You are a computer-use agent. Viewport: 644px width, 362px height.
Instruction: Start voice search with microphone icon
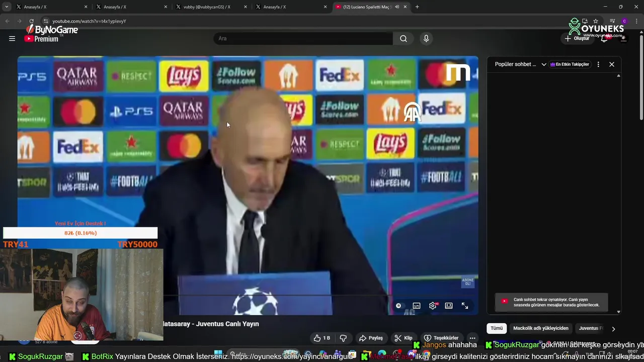426,39
